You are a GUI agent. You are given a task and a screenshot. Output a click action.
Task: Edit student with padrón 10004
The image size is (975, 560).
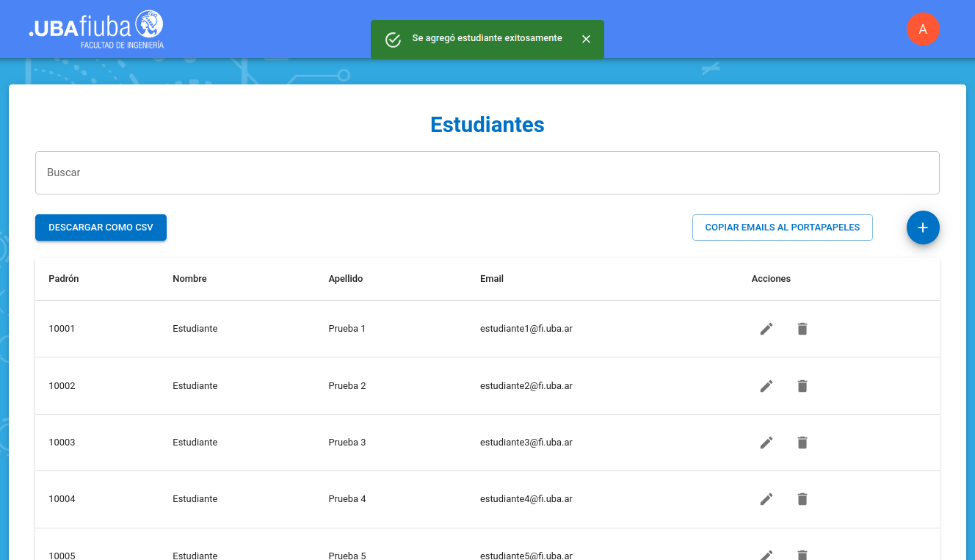pyautogui.click(x=766, y=499)
